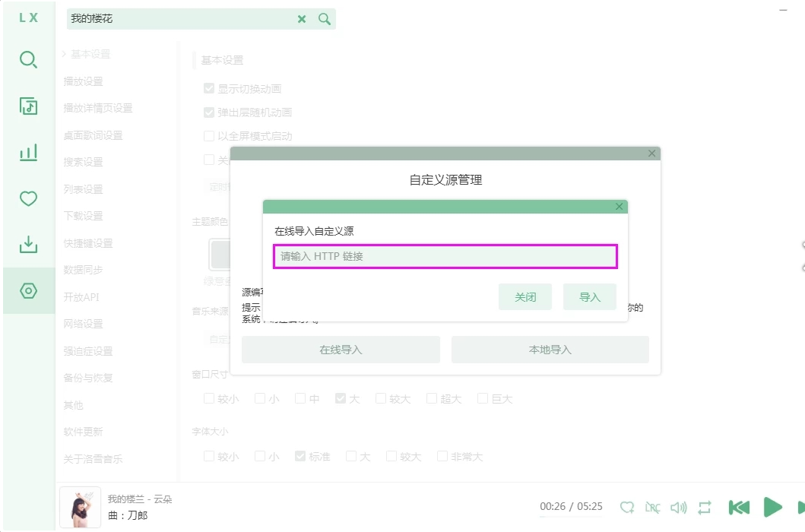Toggle 显示切换动画 checkbox
Image resolution: width=805 pixels, height=532 pixels.
click(x=209, y=89)
